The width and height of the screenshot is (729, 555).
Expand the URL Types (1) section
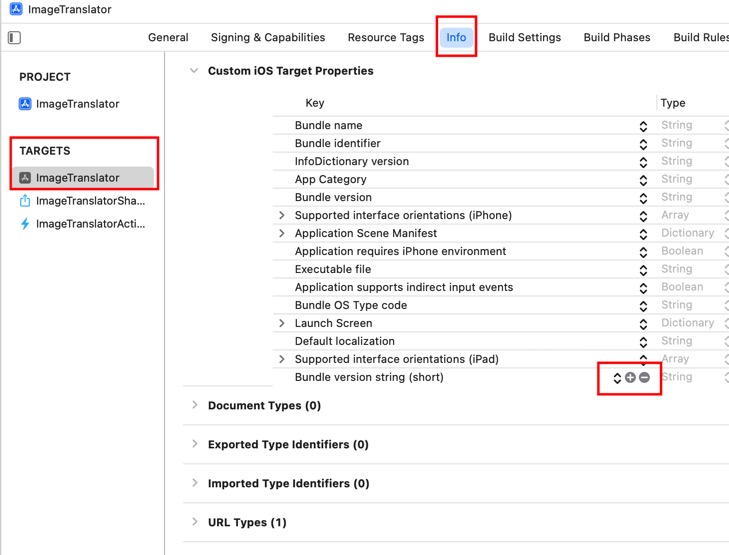(194, 522)
